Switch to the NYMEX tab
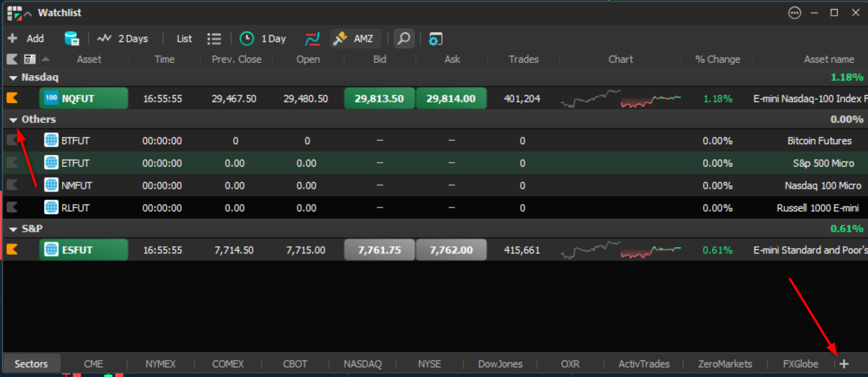This screenshot has height=377, width=868. [161, 363]
